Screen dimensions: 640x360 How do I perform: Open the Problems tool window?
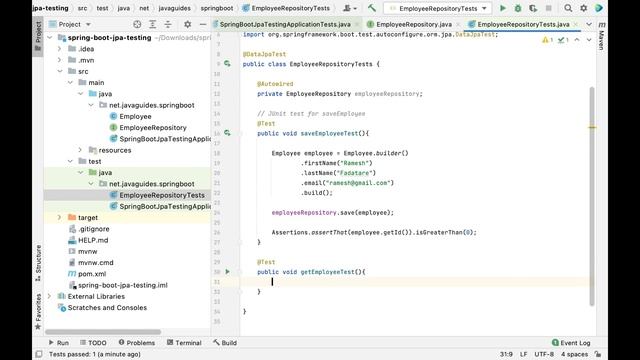click(x=137, y=343)
